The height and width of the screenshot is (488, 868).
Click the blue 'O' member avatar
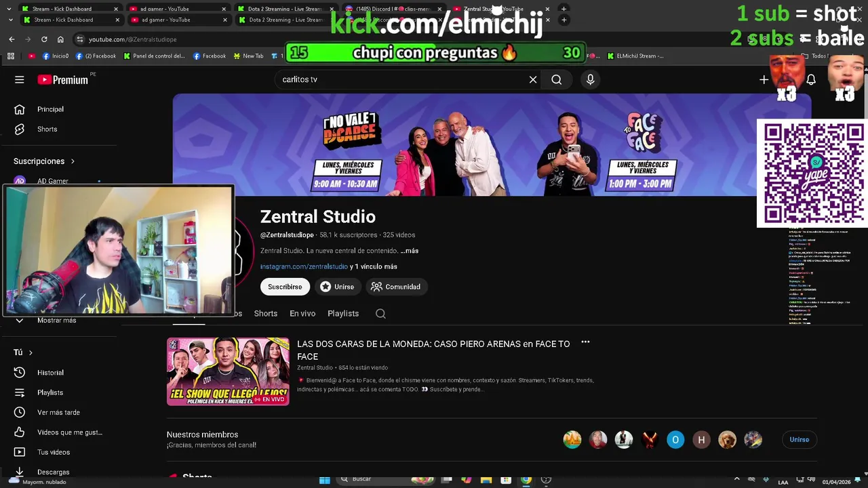675,440
